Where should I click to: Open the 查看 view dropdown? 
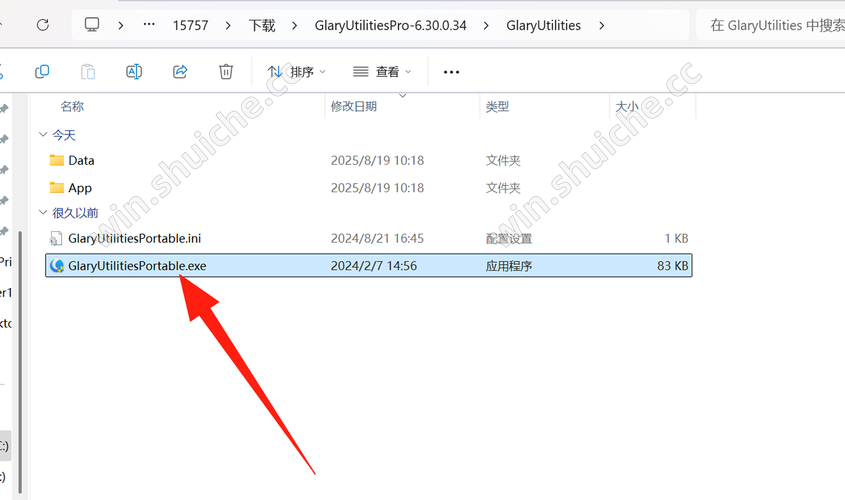pyautogui.click(x=382, y=72)
